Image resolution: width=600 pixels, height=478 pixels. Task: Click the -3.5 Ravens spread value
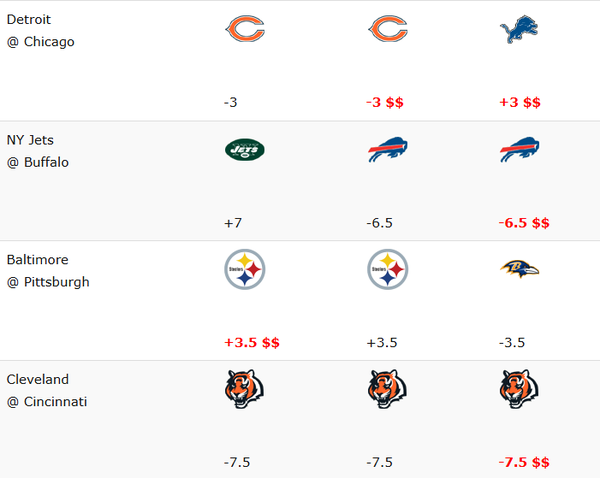(x=513, y=342)
